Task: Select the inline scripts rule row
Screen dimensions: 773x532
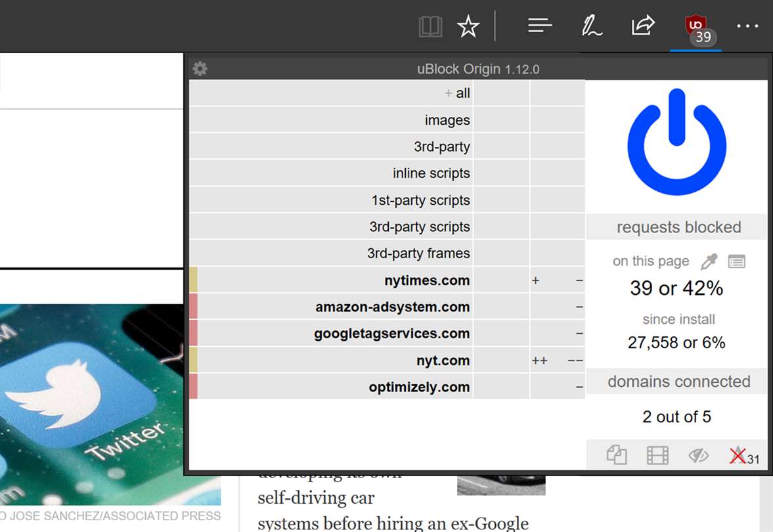Action: pos(330,173)
